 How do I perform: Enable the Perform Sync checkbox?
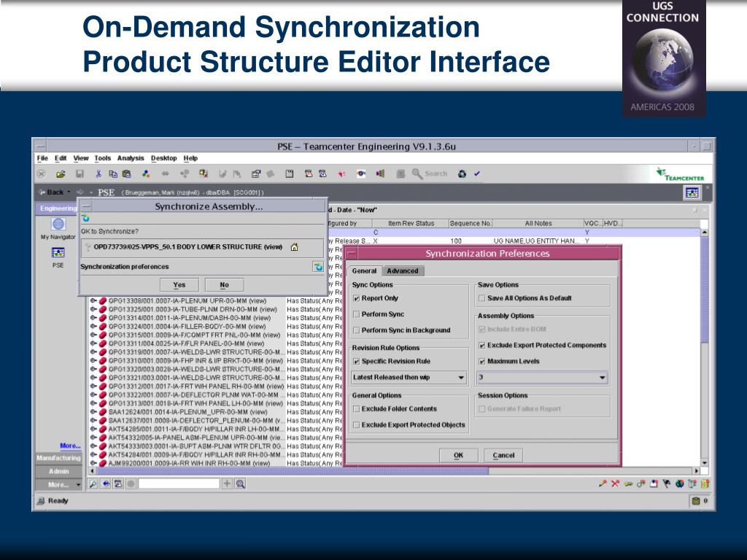click(x=356, y=314)
